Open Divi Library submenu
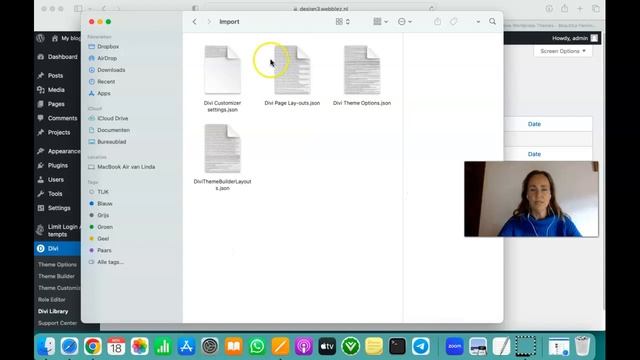Screen dimensions: 640x360 53,311
